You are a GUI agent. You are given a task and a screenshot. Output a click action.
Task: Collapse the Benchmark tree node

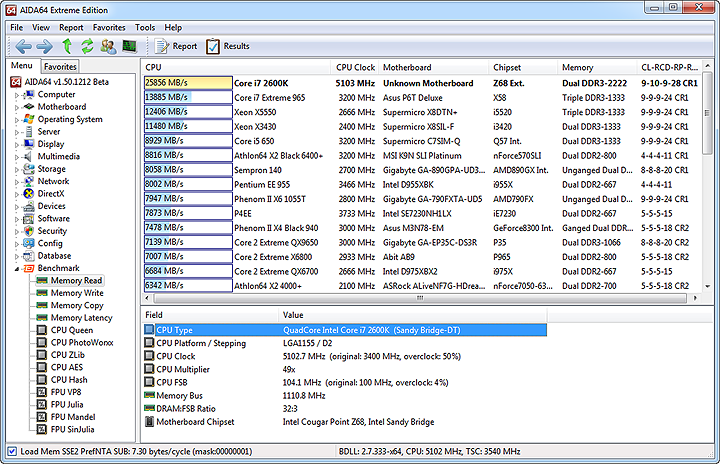17,269
